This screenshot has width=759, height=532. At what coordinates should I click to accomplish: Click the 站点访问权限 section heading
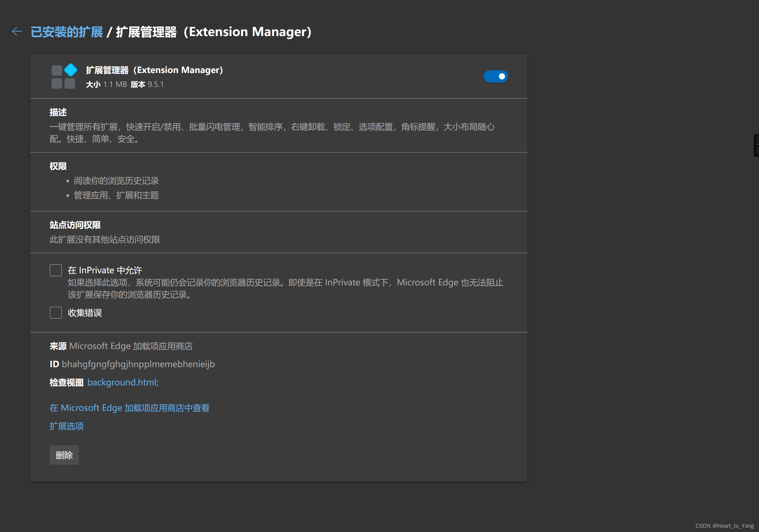pos(75,225)
